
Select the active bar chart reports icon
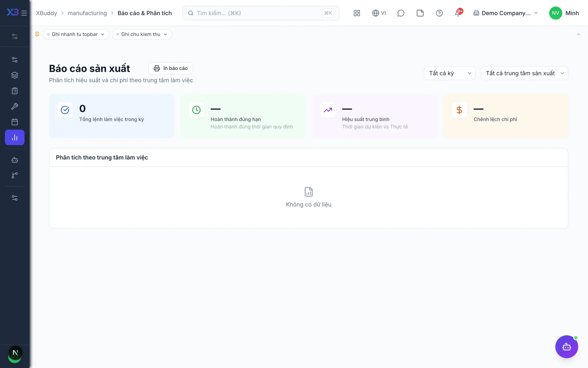[x=14, y=138]
